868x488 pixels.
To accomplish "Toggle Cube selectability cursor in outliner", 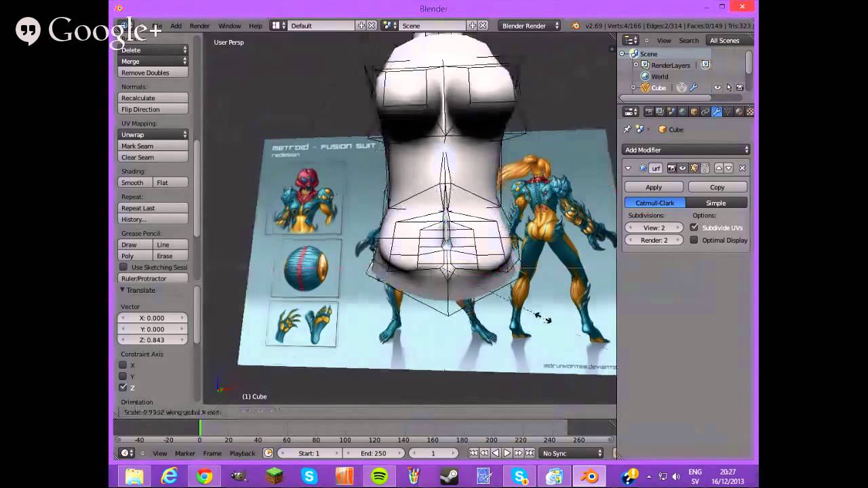I will click(x=729, y=87).
